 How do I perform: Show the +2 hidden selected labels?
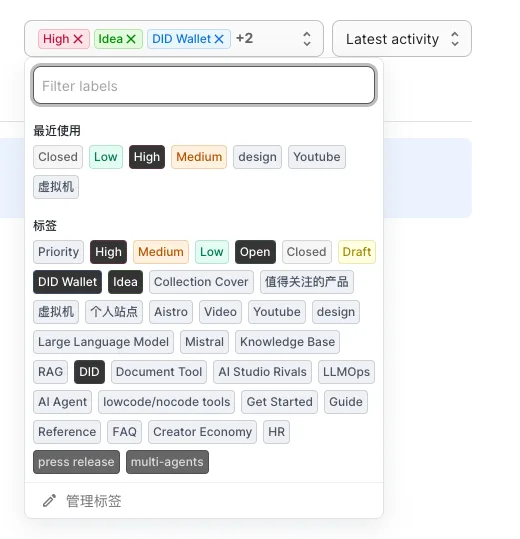244,38
